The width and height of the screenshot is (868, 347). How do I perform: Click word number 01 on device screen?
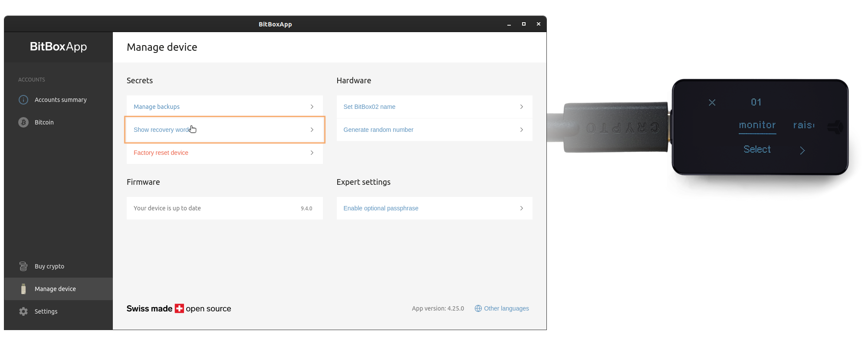click(x=756, y=102)
